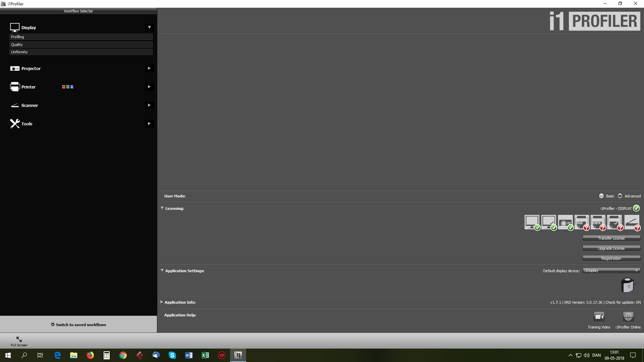Open i1Profiler Online help
Image resolution: width=644 pixels, height=362 pixels.
(x=628, y=316)
